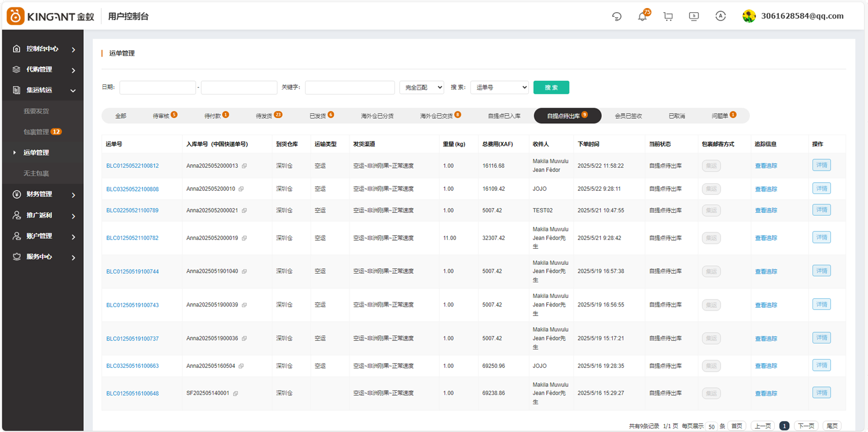Image resolution: width=868 pixels, height=432 pixels.
Task: Switch to the 问题单 tab
Action: pos(723,116)
